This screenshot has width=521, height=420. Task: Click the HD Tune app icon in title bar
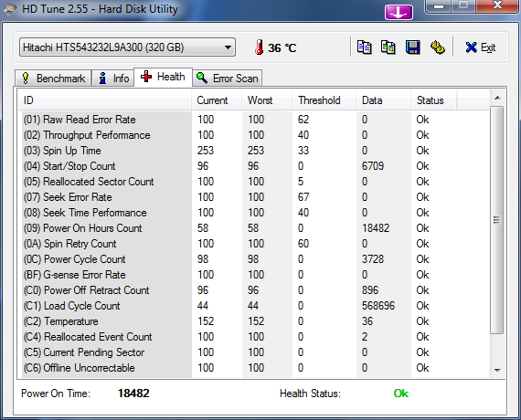pos(10,9)
